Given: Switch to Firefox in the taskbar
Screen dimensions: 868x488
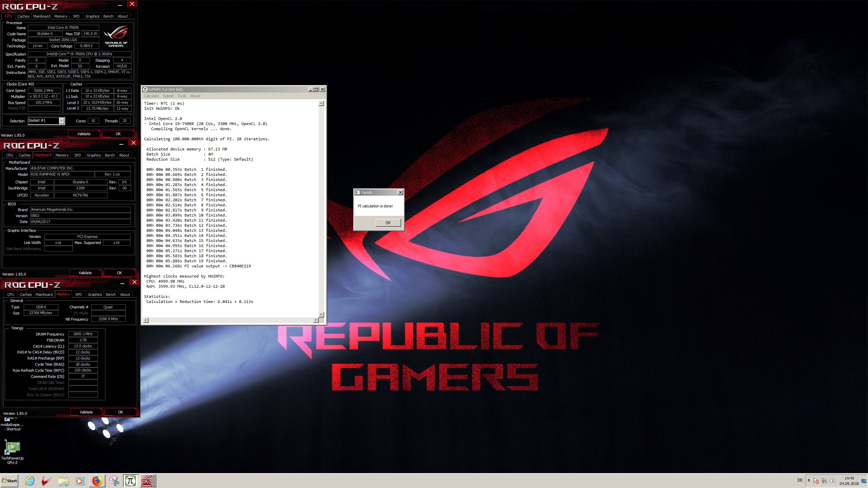Looking at the screenshot, I should click(97, 481).
